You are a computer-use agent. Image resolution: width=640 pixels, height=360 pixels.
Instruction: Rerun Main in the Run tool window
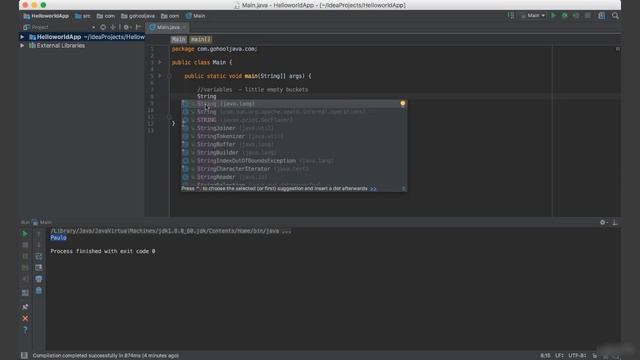(x=25, y=233)
